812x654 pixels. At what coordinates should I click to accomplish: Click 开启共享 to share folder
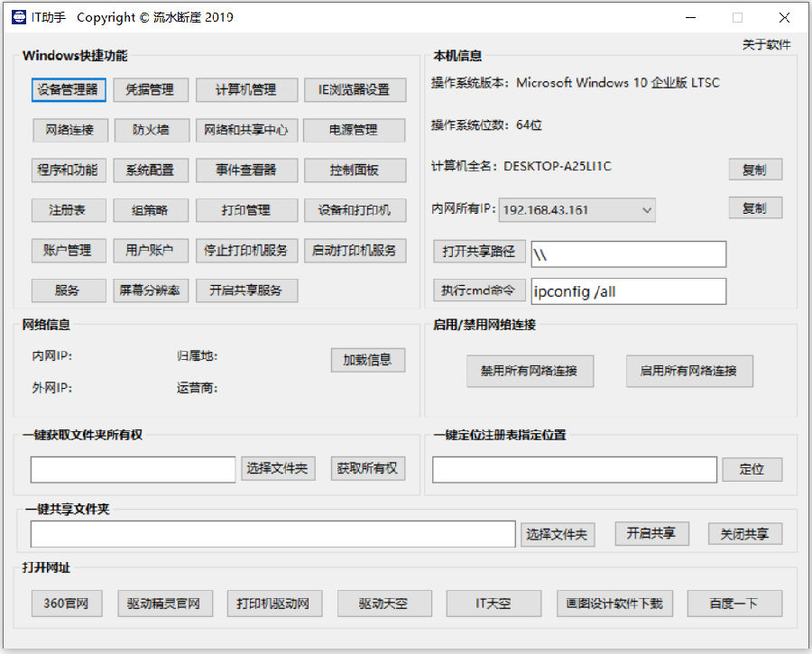coord(651,533)
